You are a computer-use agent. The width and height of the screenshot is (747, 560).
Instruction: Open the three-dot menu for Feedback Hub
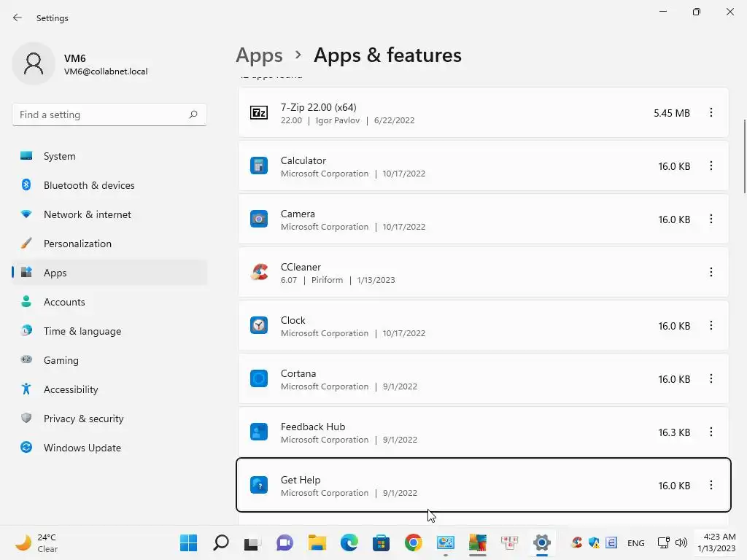(x=711, y=432)
